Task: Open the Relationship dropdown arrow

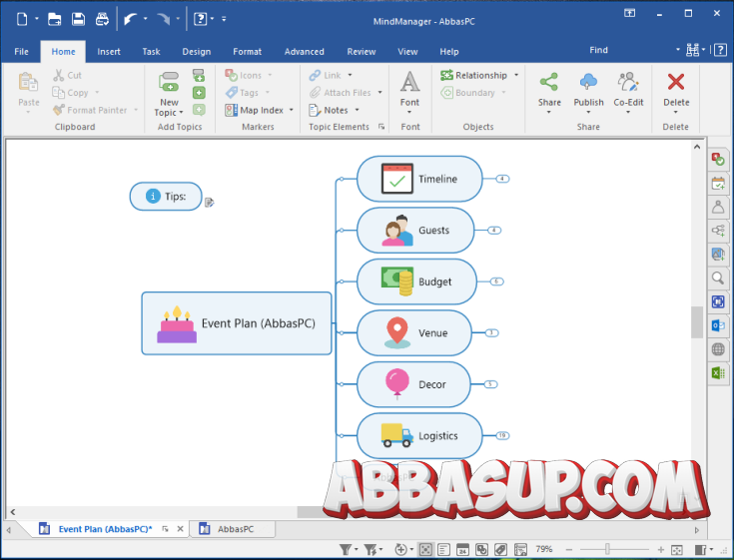Action: [x=516, y=75]
